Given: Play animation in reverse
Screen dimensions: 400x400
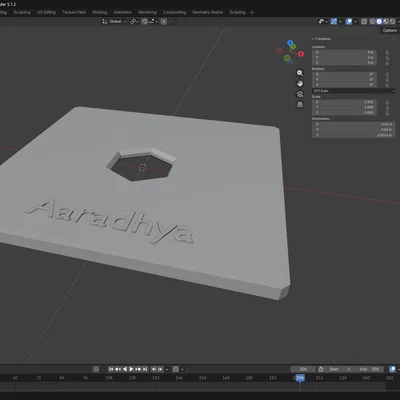Looking at the screenshot, I should click(x=125, y=369).
